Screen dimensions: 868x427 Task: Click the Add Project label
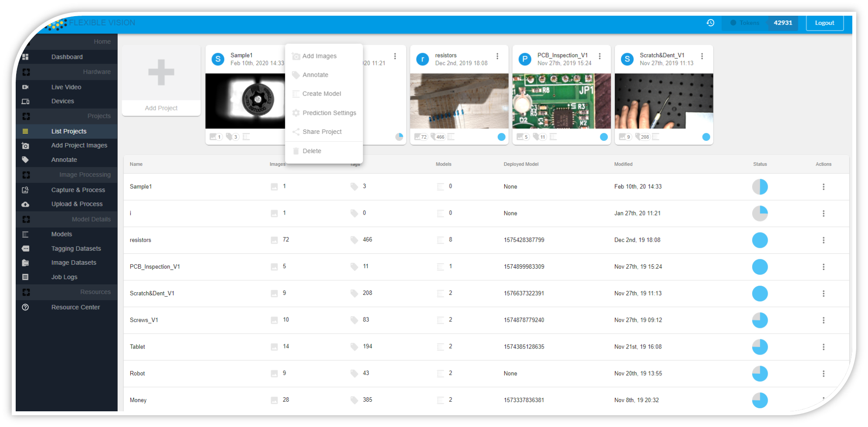pos(161,108)
